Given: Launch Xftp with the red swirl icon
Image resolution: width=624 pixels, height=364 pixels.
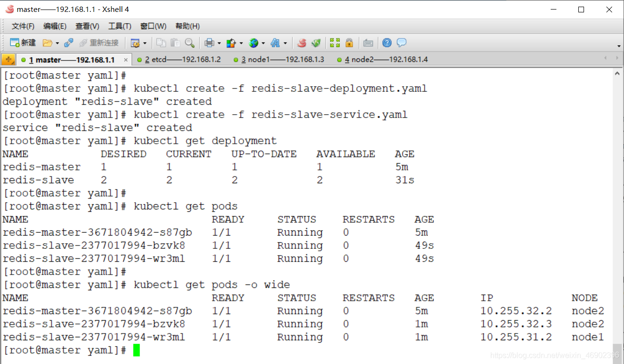Looking at the screenshot, I should click(302, 43).
